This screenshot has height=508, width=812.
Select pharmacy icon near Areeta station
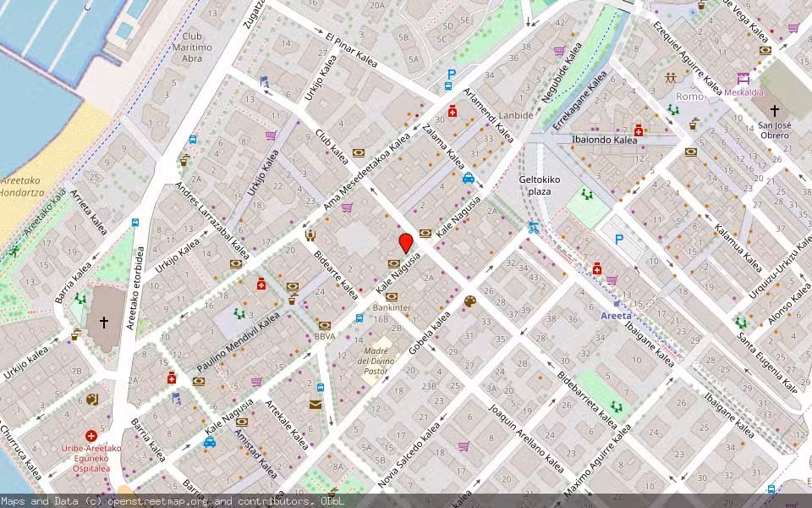(597, 268)
